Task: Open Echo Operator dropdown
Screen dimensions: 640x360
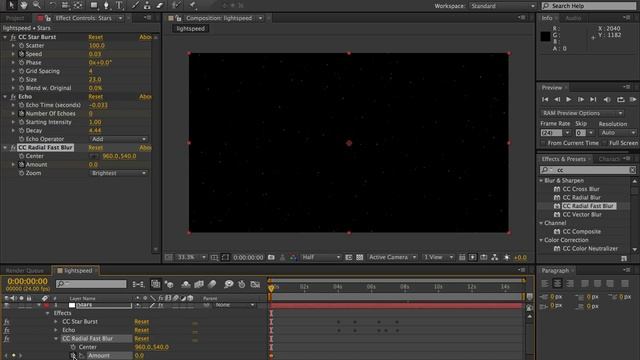Action: 118,139
